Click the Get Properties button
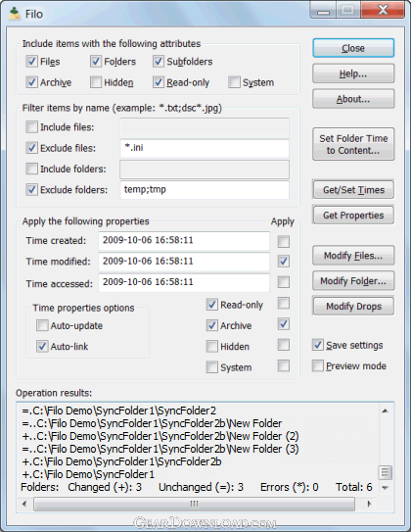This screenshot has height=532, width=411. (353, 216)
